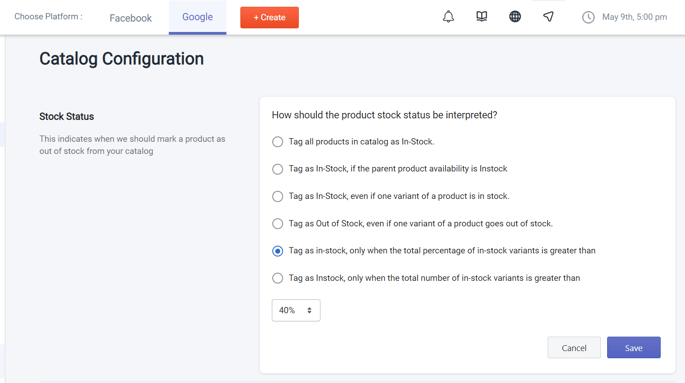Click the clock icon beside the date

point(588,17)
